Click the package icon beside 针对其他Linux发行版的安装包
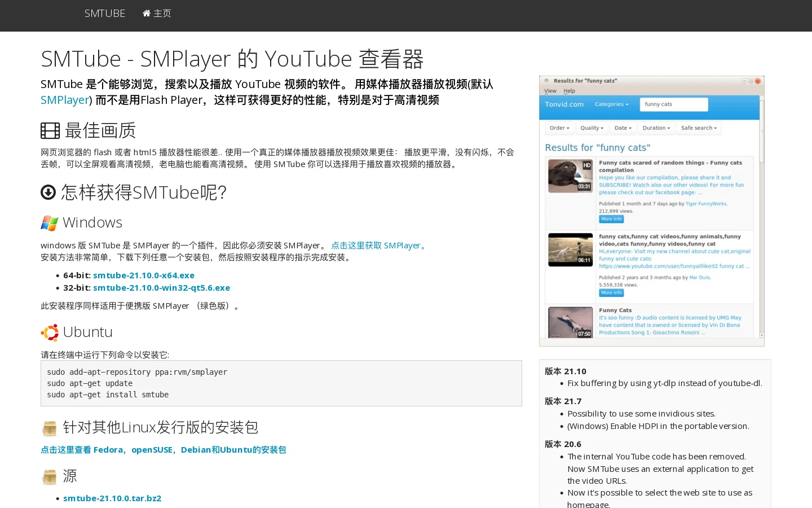The height and width of the screenshot is (508, 812). [x=50, y=428]
